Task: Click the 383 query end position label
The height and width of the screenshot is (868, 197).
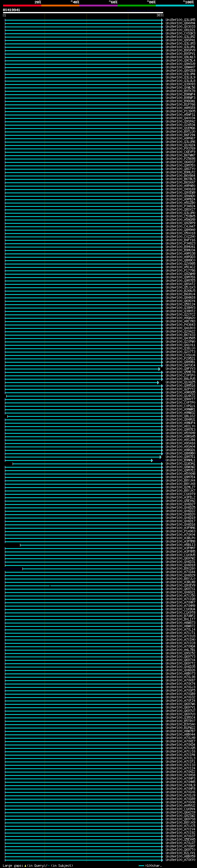Action: (x=159, y=15)
